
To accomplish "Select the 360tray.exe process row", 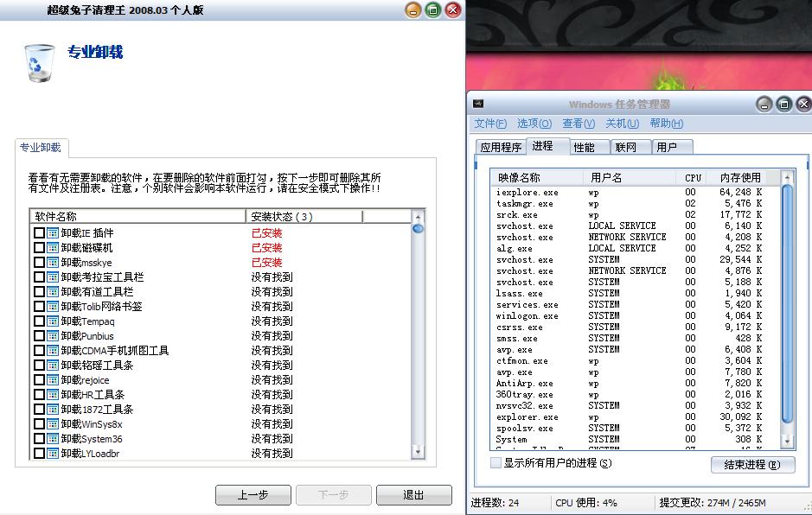I will pyautogui.click(x=635, y=394).
